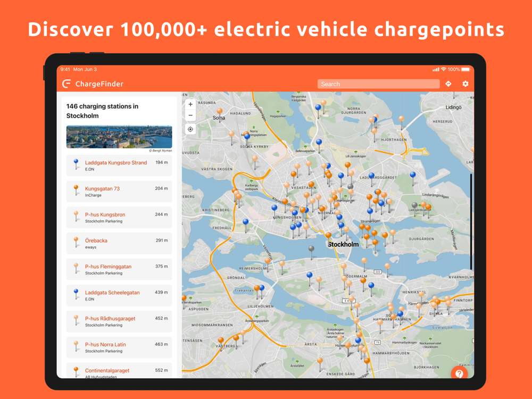Open the Örebacka eways station
The image size is (532, 399).
click(119, 244)
